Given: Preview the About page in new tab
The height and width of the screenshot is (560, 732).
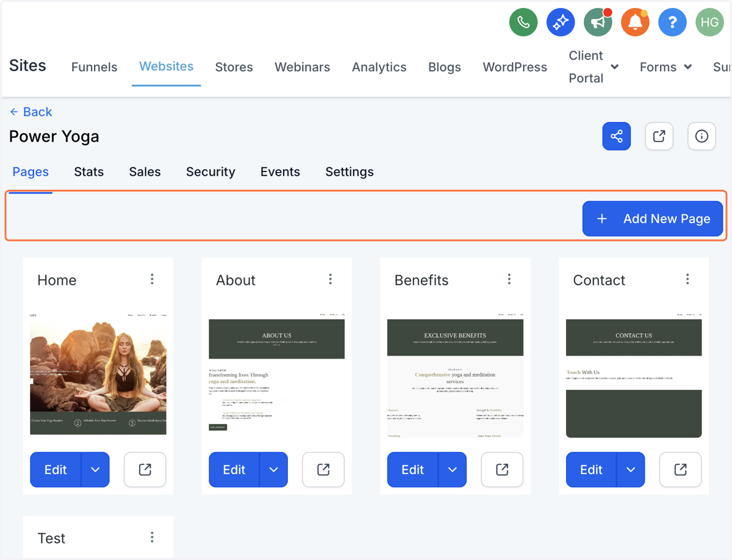Looking at the screenshot, I should click(x=323, y=470).
